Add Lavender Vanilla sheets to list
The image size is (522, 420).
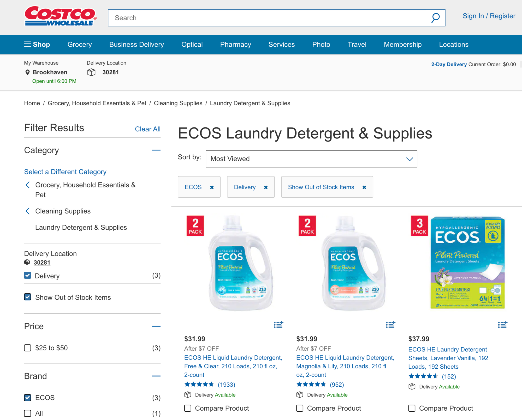pos(502,324)
